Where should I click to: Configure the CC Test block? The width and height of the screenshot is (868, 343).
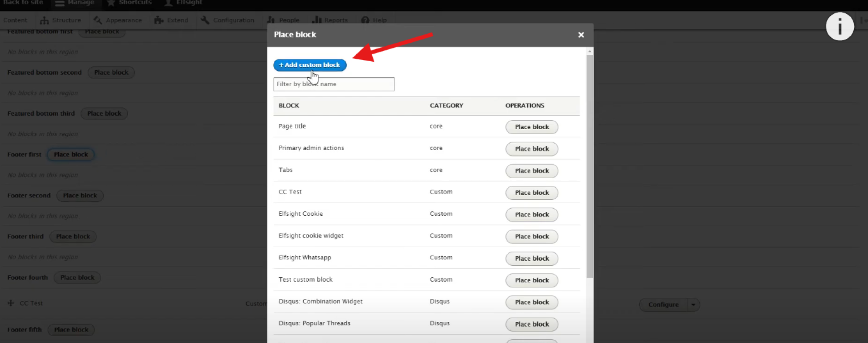tap(663, 305)
